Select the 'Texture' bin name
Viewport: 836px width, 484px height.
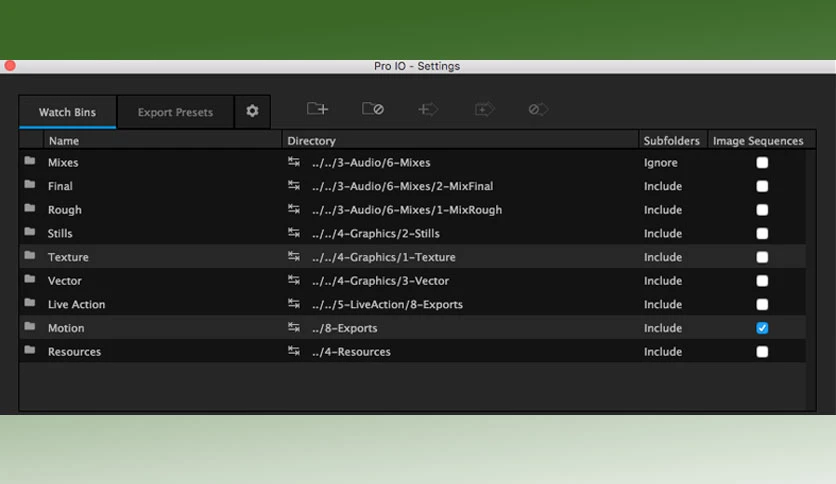coord(68,257)
